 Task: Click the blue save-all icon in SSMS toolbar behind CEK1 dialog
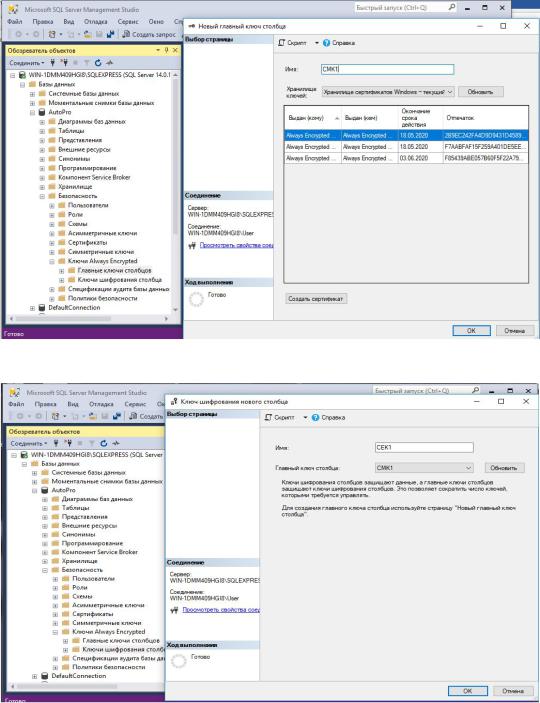[x=117, y=416]
